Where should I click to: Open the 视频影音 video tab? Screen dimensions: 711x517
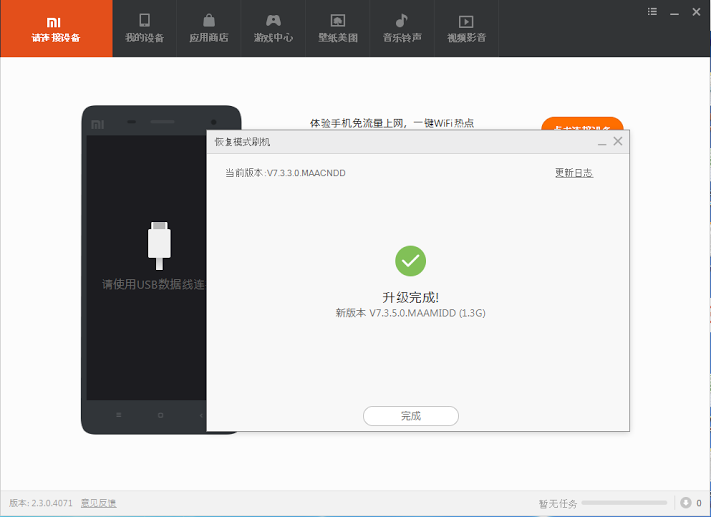point(467,29)
